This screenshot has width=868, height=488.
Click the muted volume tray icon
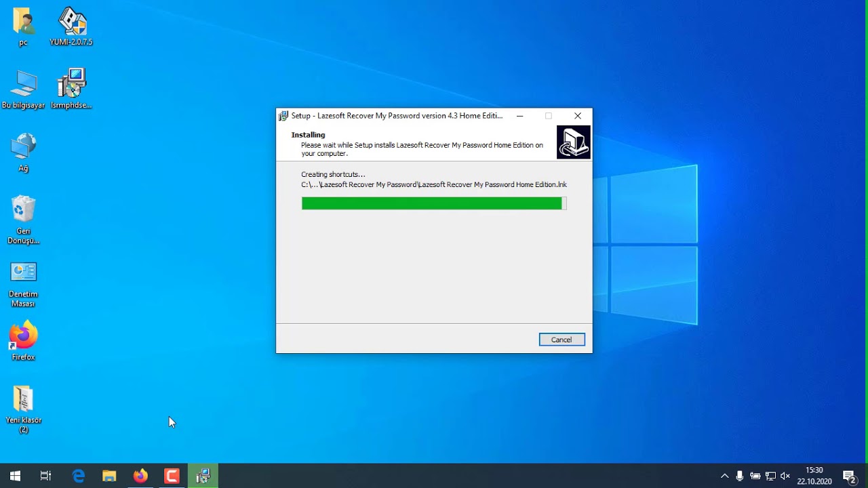pyautogui.click(x=785, y=476)
